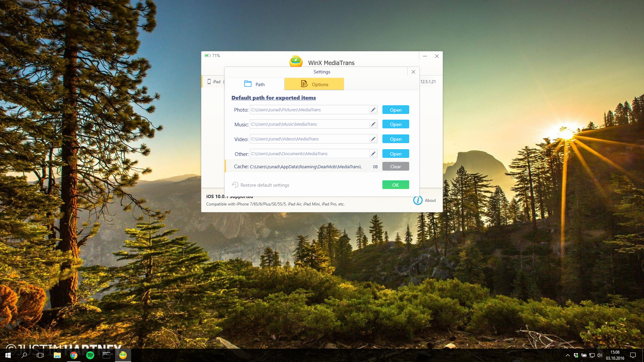Switch to the Options tab
The height and width of the screenshot is (362, 644).
pyautogui.click(x=314, y=84)
